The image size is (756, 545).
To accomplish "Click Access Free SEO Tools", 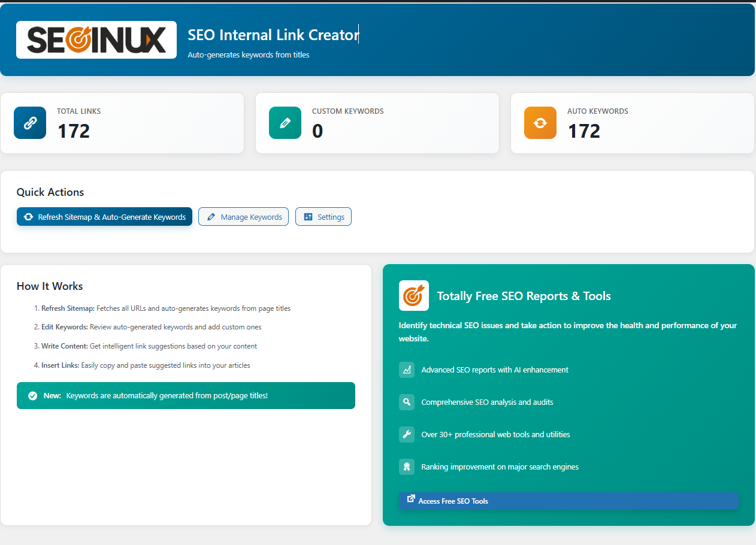I will click(x=568, y=501).
